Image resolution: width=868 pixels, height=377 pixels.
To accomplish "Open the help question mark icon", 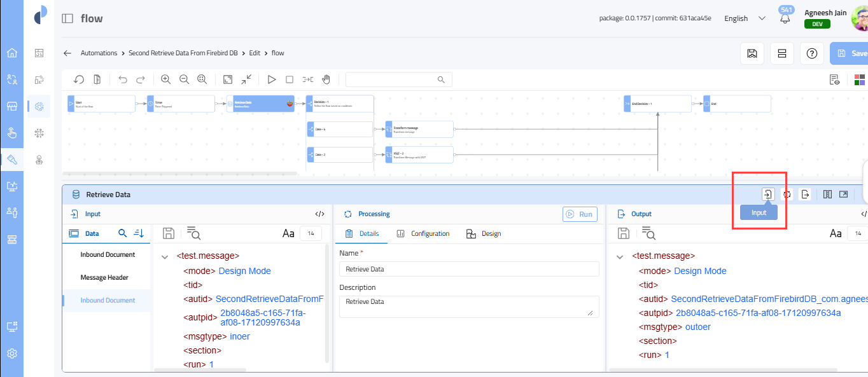I will 811,53.
